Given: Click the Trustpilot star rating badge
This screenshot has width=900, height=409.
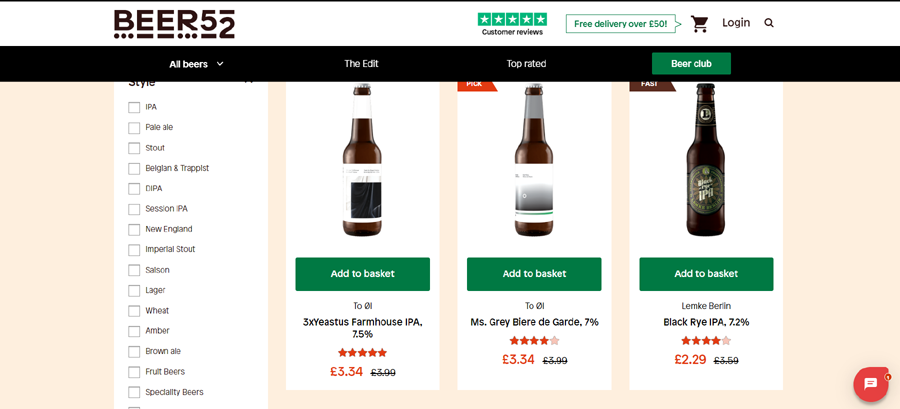Looking at the screenshot, I should [512, 24].
